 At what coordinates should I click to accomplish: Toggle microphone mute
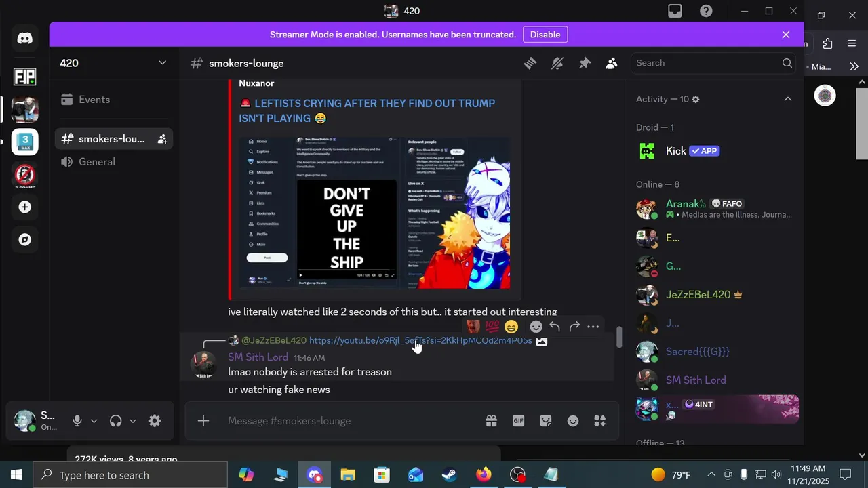tap(77, 421)
